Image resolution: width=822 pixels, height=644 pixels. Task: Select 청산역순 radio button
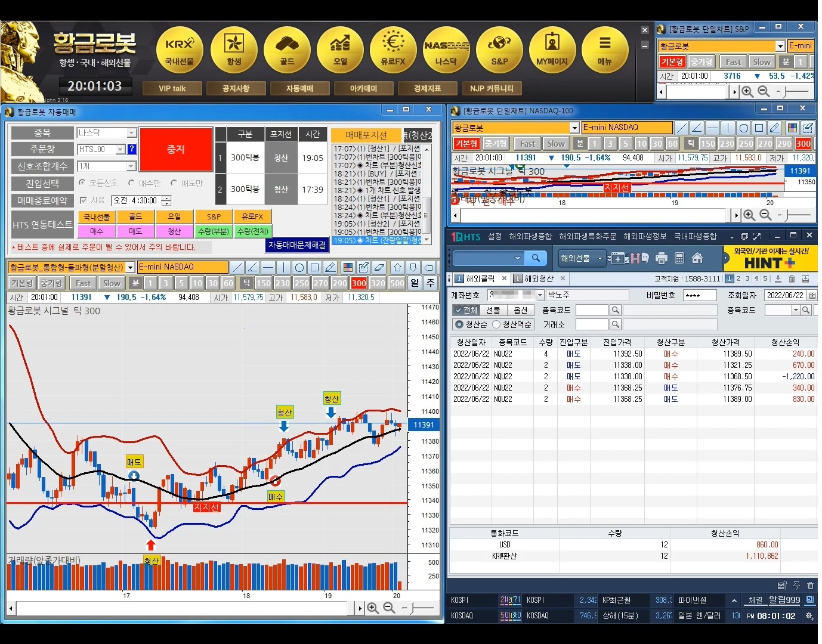(496, 324)
